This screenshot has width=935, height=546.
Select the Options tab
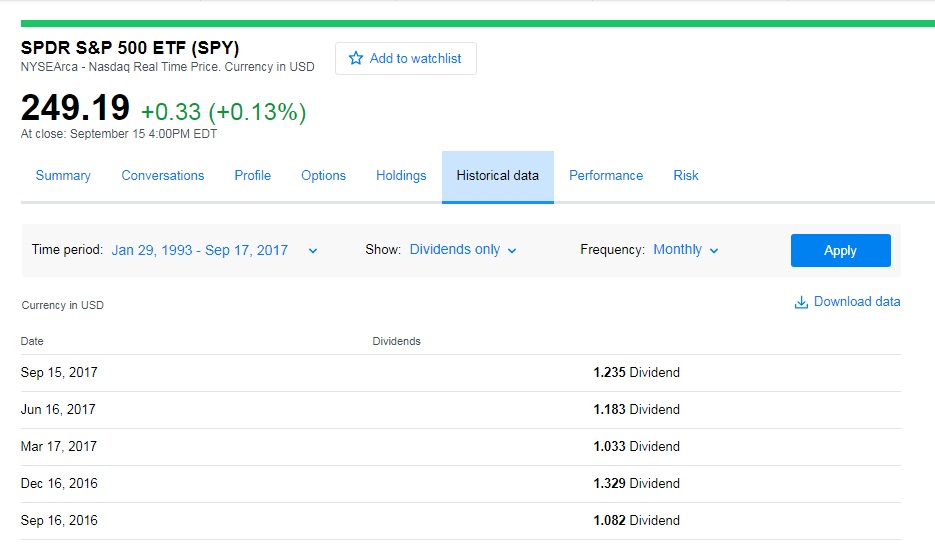323,176
